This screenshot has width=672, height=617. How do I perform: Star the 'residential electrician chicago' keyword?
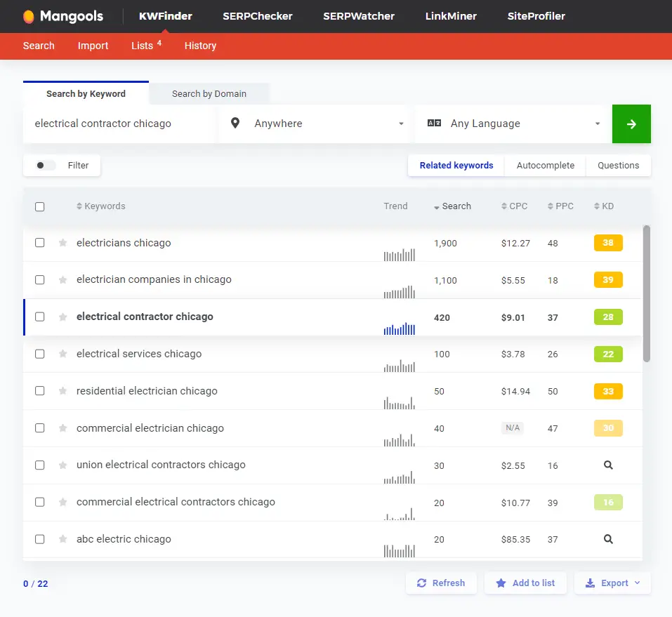[x=62, y=391]
